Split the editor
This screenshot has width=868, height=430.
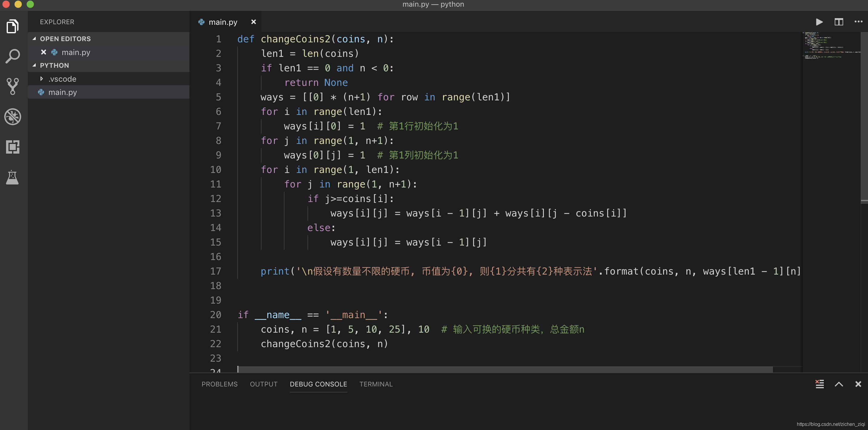[x=839, y=22]
